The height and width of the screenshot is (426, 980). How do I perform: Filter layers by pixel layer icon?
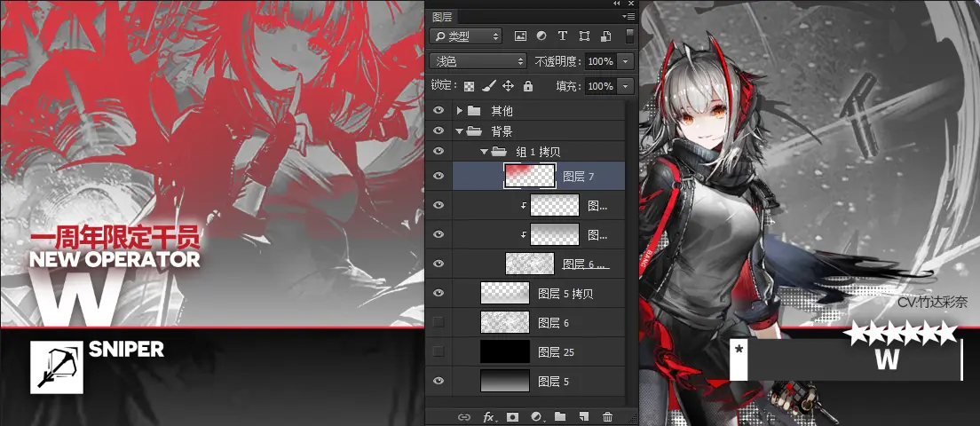click(520, 36)
